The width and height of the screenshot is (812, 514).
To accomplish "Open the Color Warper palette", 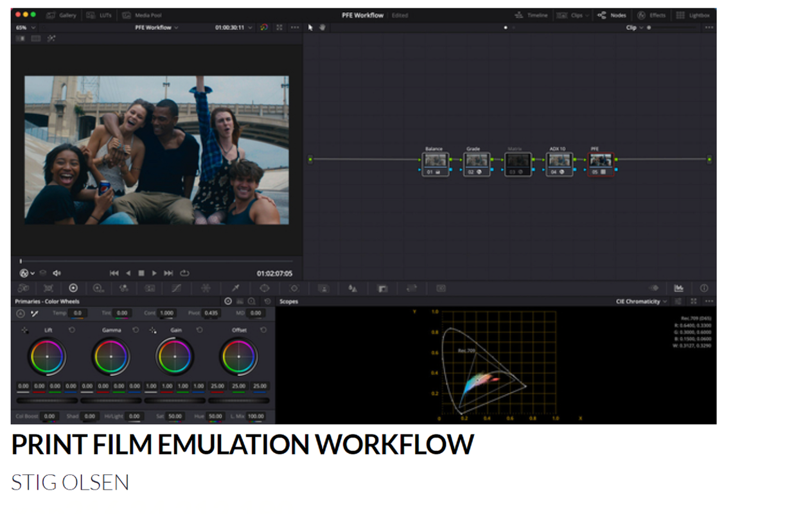I will click(x=206, y=288).
